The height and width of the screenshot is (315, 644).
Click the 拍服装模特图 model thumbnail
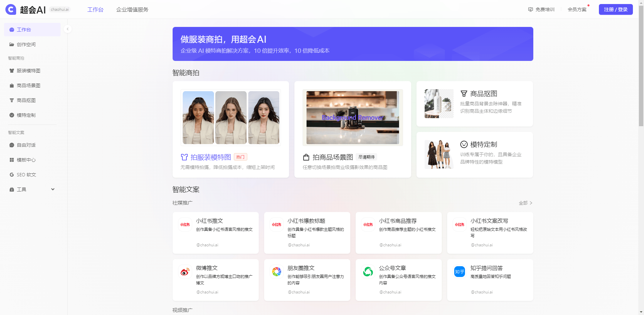(231, 117)
